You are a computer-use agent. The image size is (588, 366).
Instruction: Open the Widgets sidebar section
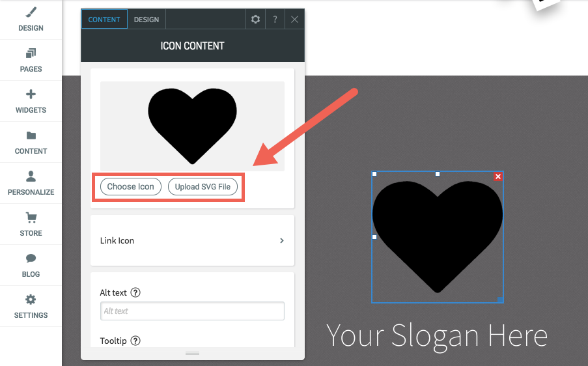pyautogui.click(x=31, y=101)
